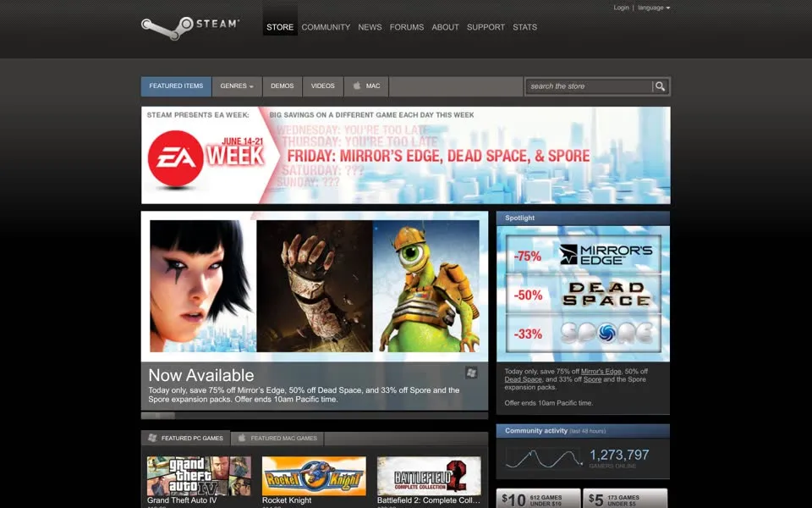Click the Spotlight panel header
Viewport: 812px width, 508px height.
click(583, 218)
